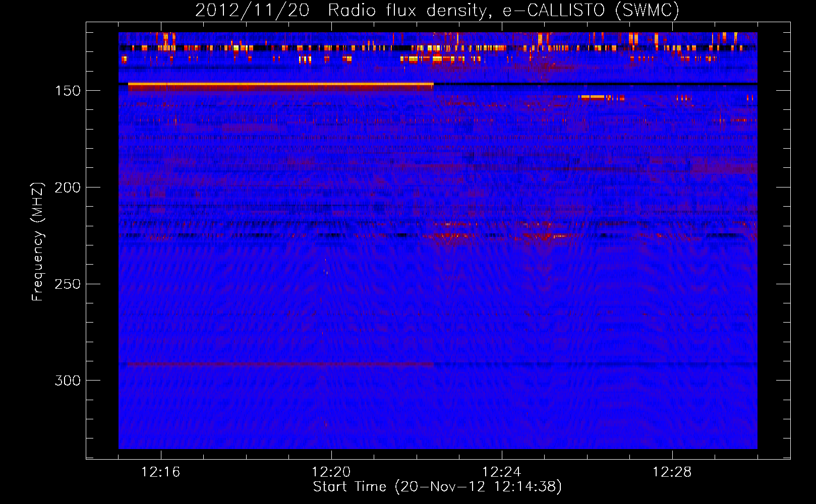The image size is (816, 504).
Task: Click the 12:16 time tick label
Action: pyautogui.click(x=161, y=472)
